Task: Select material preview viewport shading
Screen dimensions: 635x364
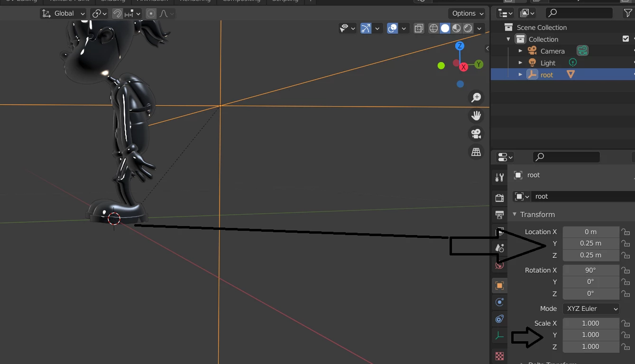Action: pyautogui.click(x=456, y=28)
